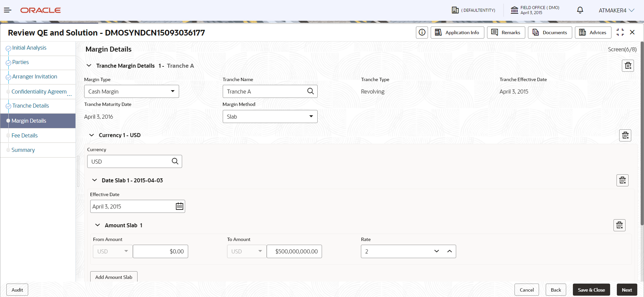Click Save & Close
Image resolution: width=644 pixels, height=297 pixels.
pyautogui.click(x=591, y=290)
